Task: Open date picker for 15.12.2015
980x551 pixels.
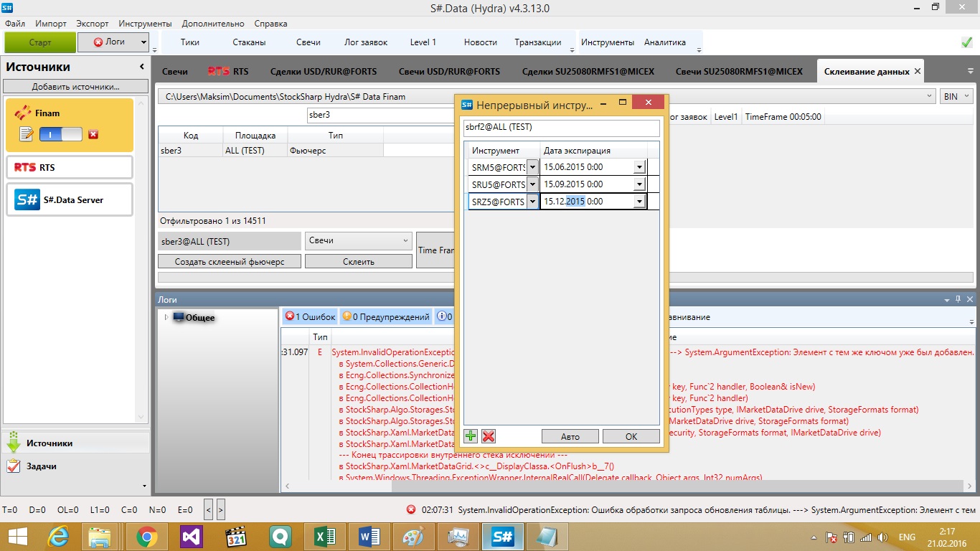Action: (x=639, y=202)
